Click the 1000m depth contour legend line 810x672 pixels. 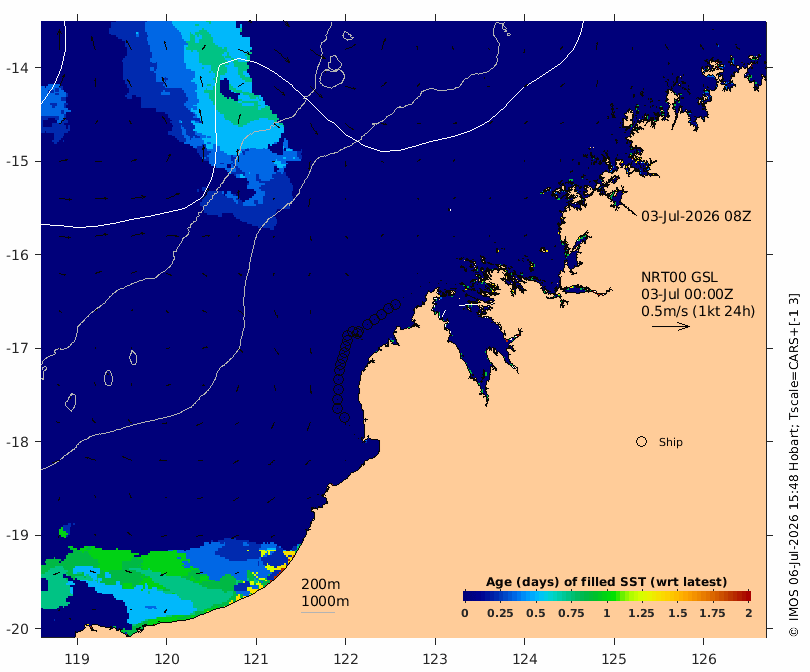318,613
